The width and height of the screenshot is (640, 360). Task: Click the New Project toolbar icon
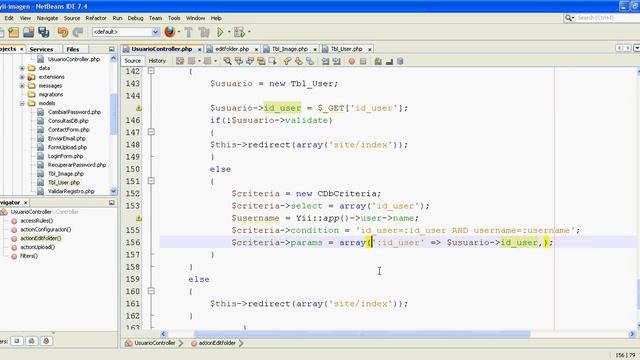tap(13, 32)
